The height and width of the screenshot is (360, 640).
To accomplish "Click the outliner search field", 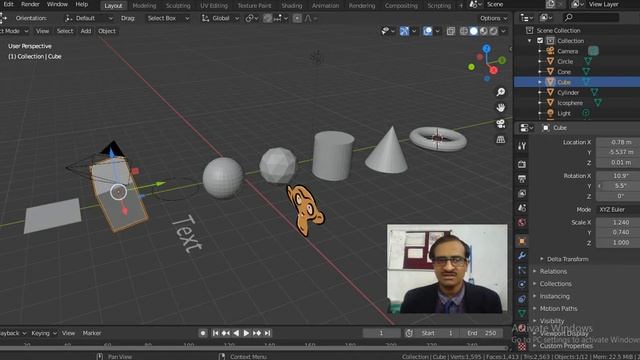I will click(x=591, y=18).
